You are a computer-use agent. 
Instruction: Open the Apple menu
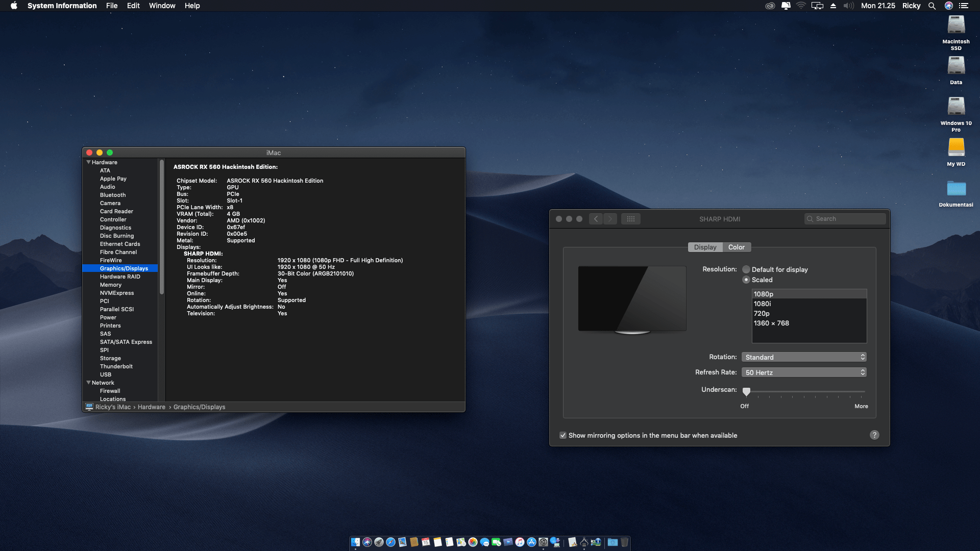14,6
